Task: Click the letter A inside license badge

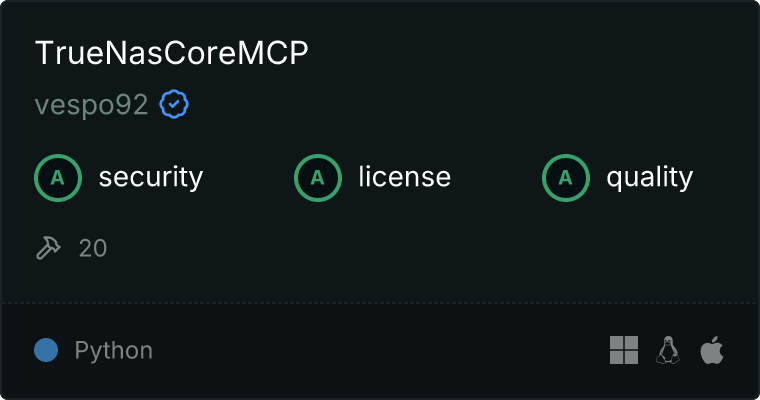Action: [x=317, y=178]
